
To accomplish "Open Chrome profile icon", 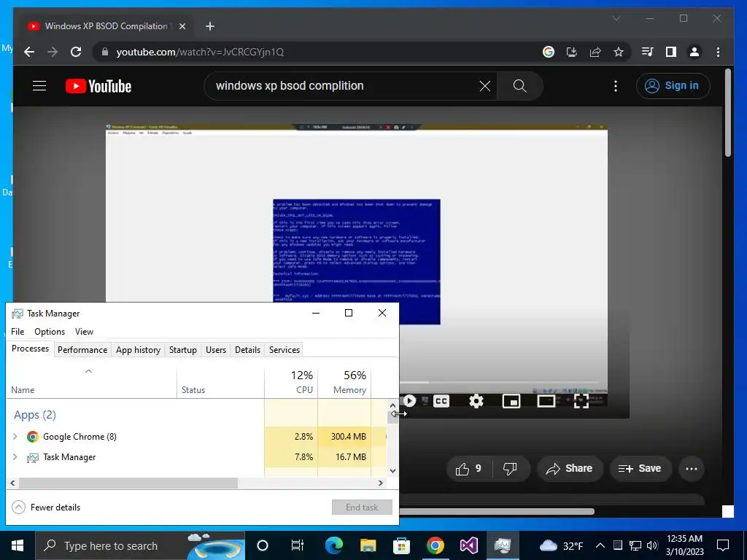I will (x=694, y=52).
